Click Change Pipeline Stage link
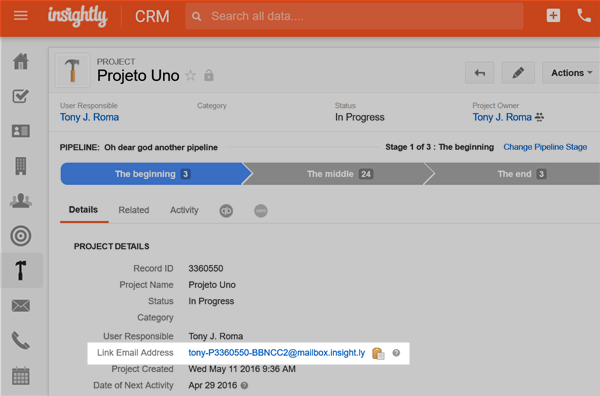This screenshot has width=600, height=396. (545, 147)
